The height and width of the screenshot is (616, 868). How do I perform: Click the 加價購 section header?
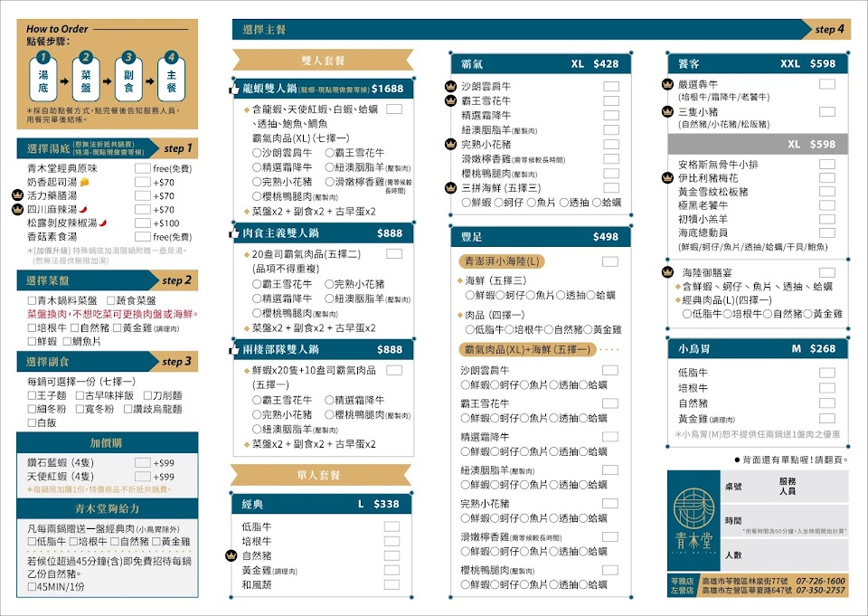click(x=108, y=442)
